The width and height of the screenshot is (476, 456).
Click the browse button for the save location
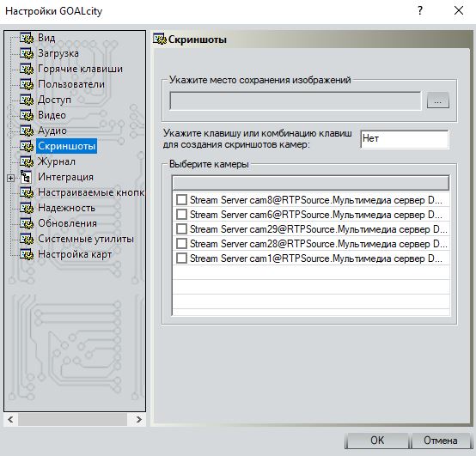point(437,100)
